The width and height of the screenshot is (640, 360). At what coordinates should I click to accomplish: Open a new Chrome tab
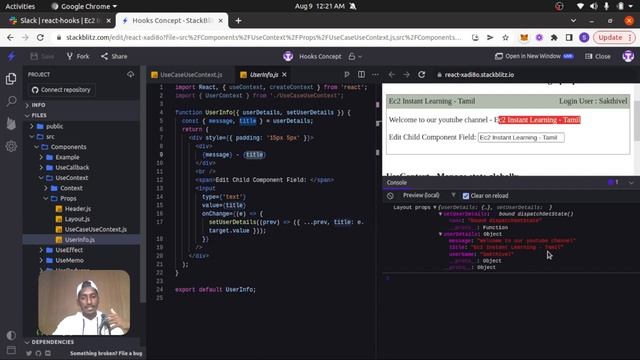(238, 20)
